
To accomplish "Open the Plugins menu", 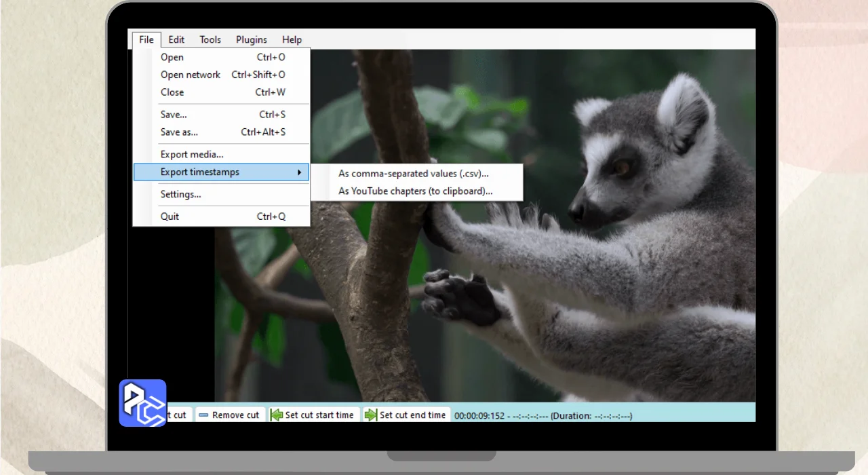I will pos(252,39).
